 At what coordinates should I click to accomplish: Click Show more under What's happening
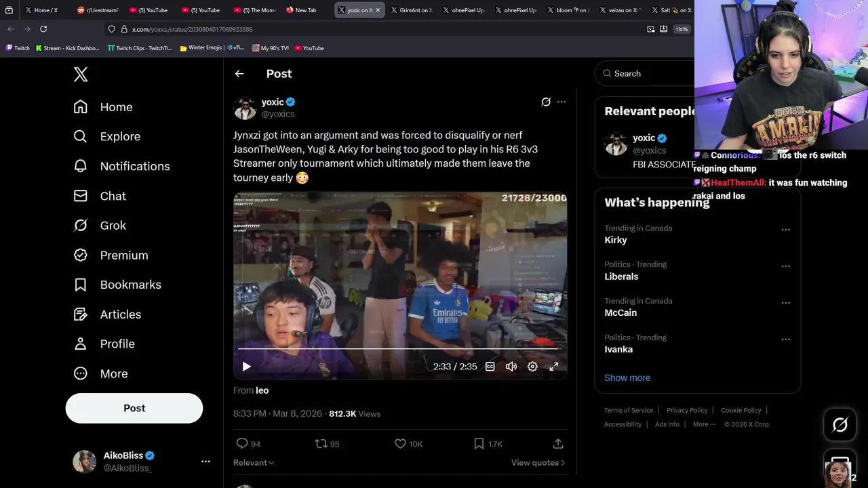point(627,378)
